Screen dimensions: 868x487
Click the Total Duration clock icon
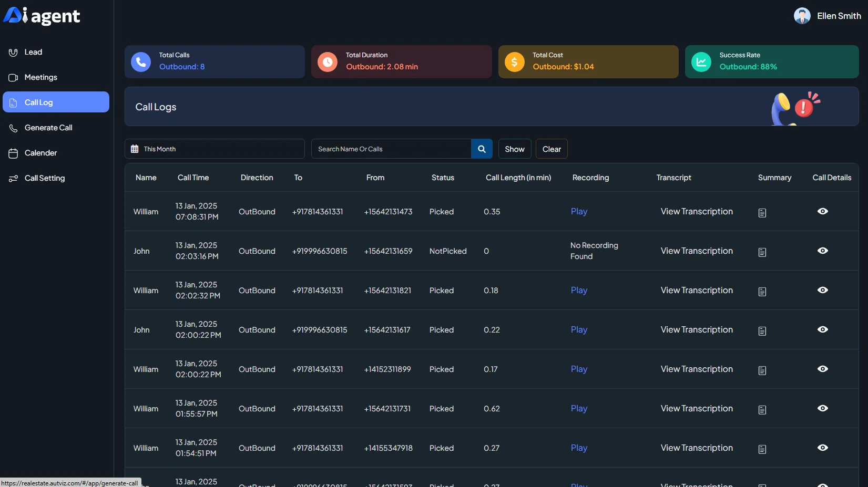(328, 62)
